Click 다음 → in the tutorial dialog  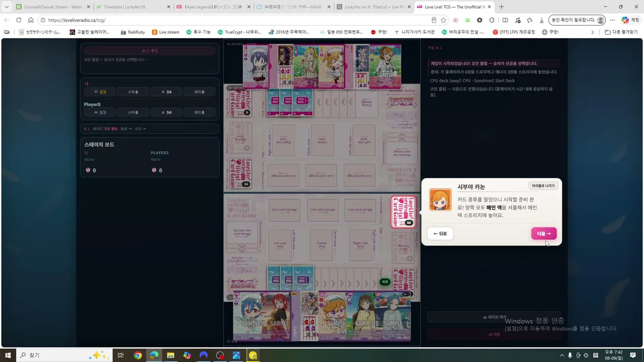click(544, 234)
